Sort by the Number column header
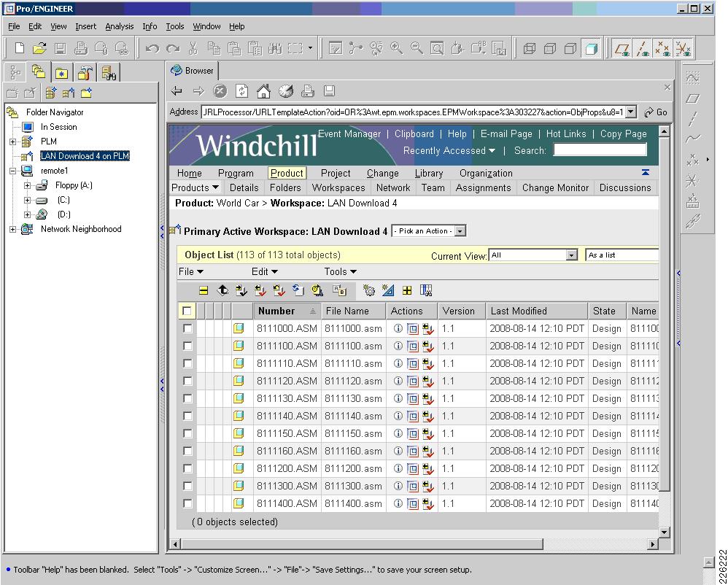728x585 pixels. 287,311
